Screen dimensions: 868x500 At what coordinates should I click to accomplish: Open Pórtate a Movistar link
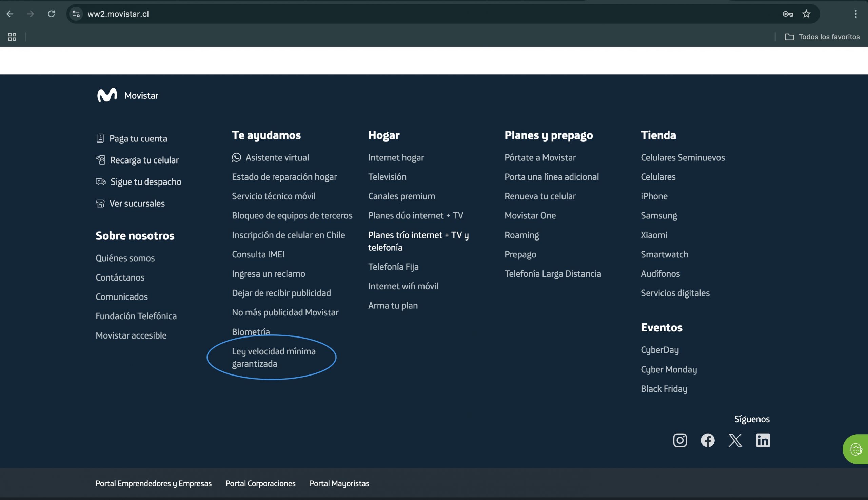point(540,157)
